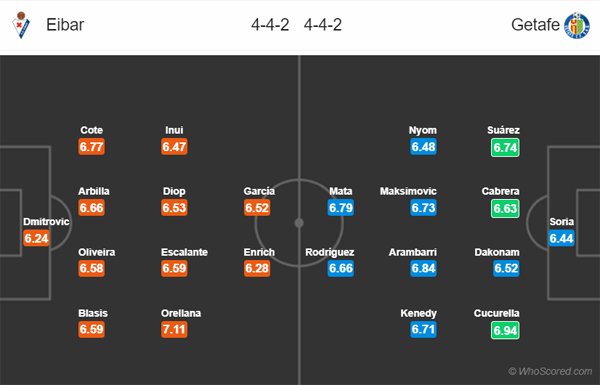
Task: Click the Rodriguez player name
Action: [x=329, y=252]
